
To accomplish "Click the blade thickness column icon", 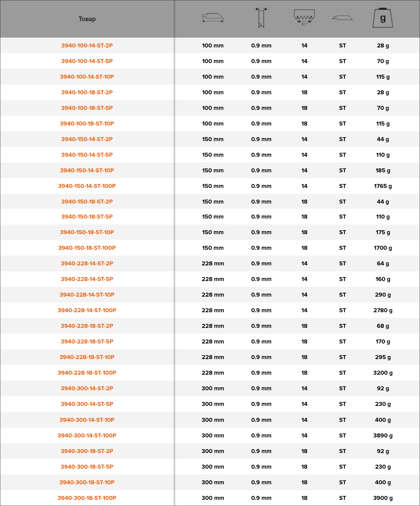I will [261, 18].
